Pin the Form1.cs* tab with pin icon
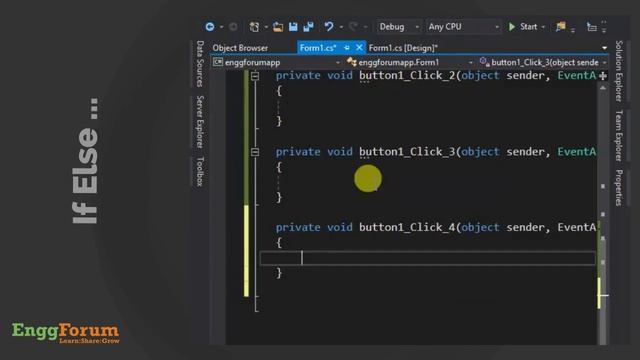Screen dimensions: 640x360 (347, 48)
